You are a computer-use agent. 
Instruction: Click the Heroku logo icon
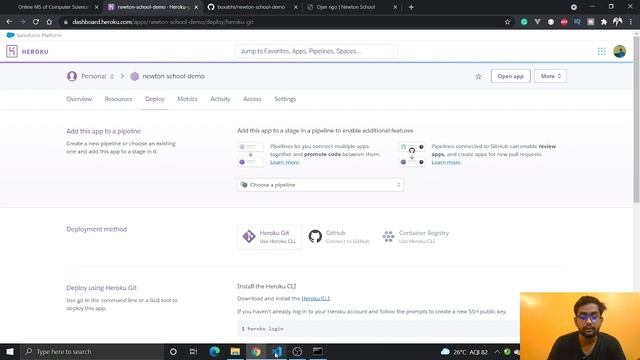coord(12,51)
